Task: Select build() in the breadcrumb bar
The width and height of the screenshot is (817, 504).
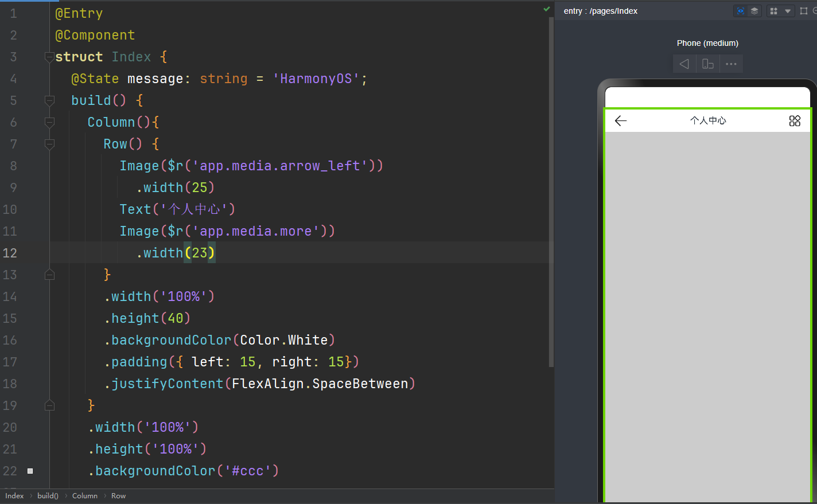Action: pyautogui.click(x=48, y=496)
